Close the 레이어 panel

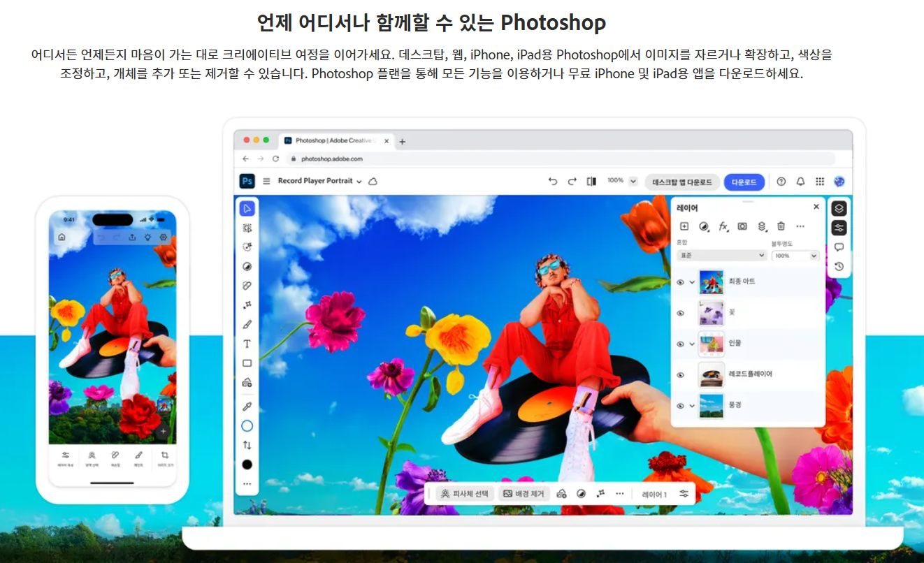pos(816,207)
